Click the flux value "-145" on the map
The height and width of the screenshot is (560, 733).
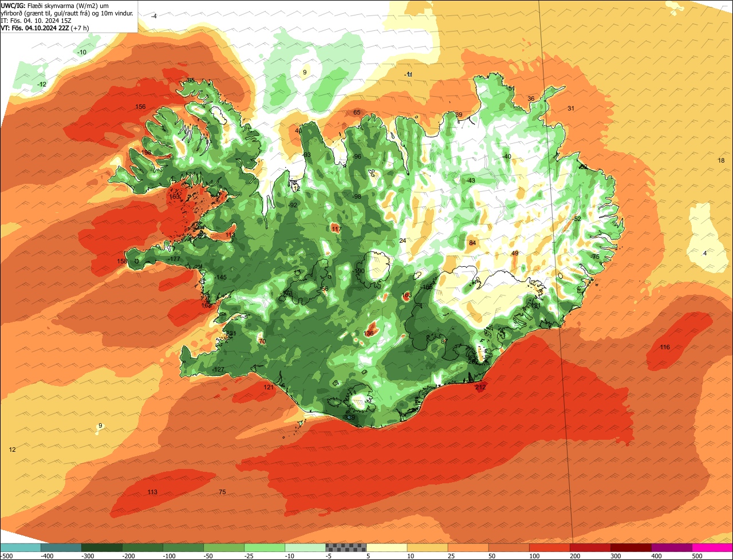pyautogui.click(x=220, y=278)
